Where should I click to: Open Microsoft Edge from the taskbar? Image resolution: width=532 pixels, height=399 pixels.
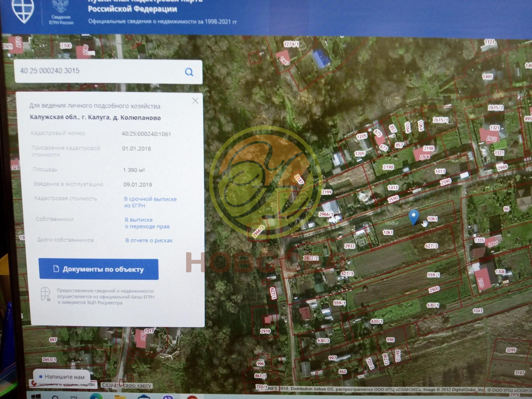click(95, 396)
